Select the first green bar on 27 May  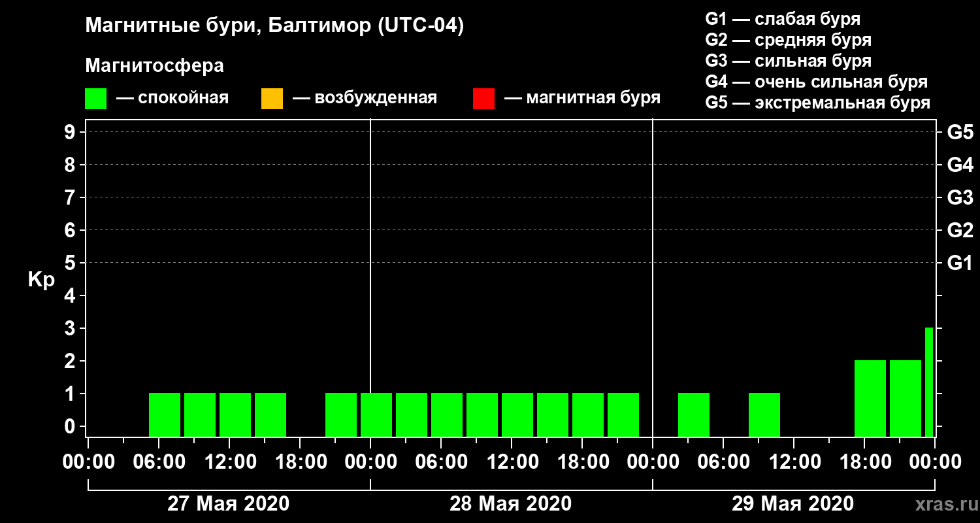pos(165,414)
